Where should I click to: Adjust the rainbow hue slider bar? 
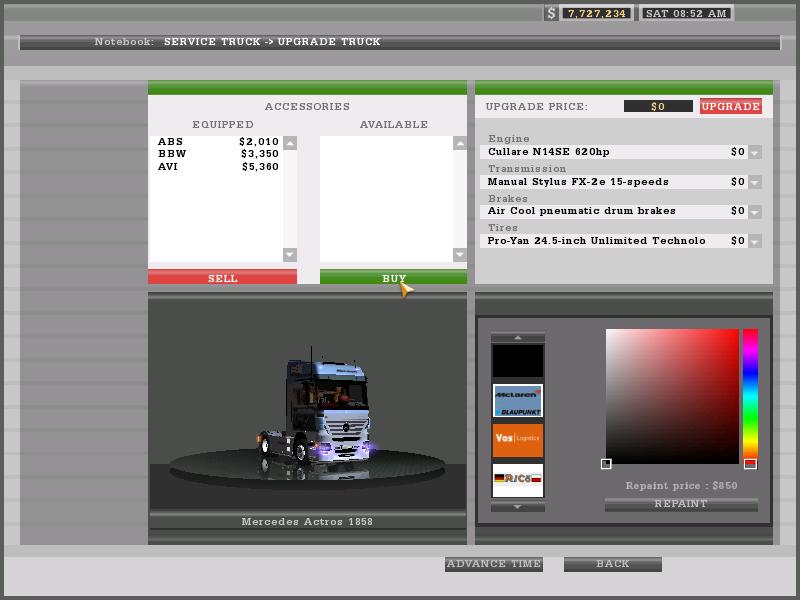click(749, 396)
